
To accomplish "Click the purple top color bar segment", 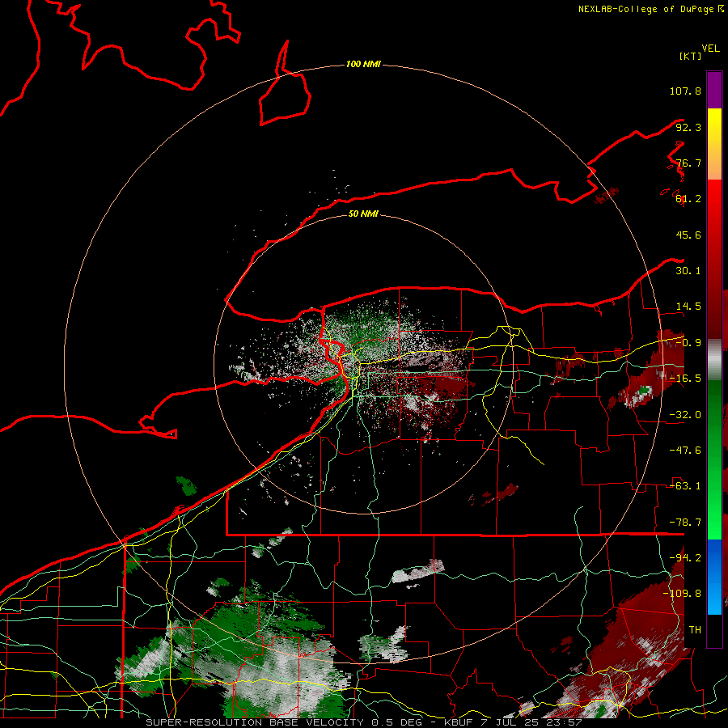I will click(x=714, y=90).
